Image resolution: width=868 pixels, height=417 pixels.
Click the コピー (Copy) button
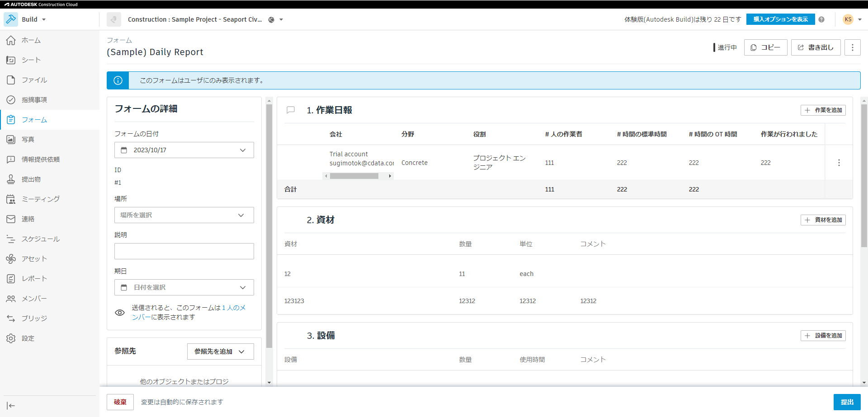click(766, 47)
